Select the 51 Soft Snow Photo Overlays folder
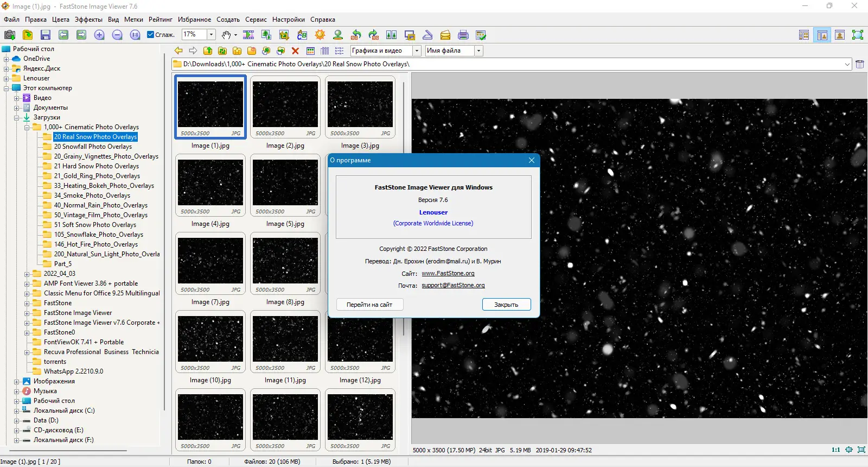868x467 pixels. (x=95, y=225)
